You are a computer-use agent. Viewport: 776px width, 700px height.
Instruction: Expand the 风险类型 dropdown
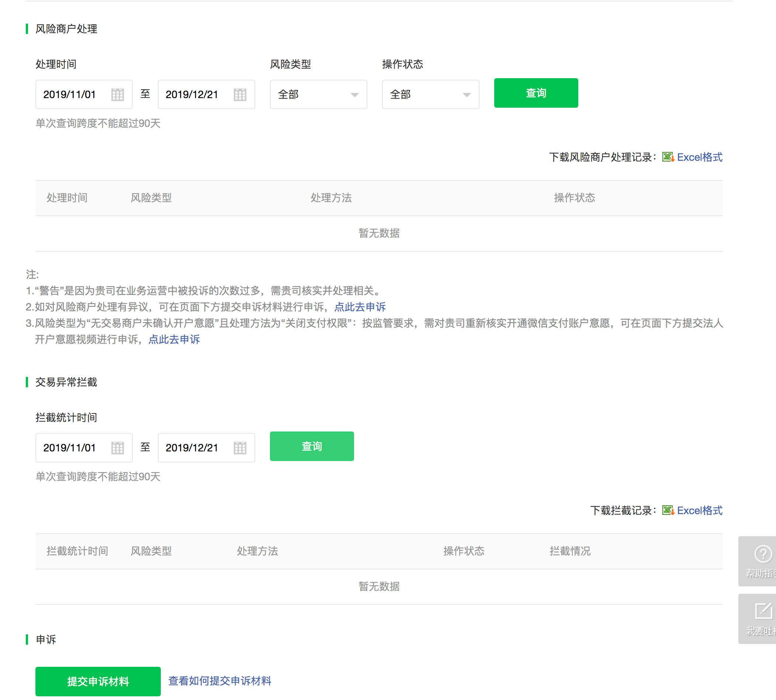(318, 94)
